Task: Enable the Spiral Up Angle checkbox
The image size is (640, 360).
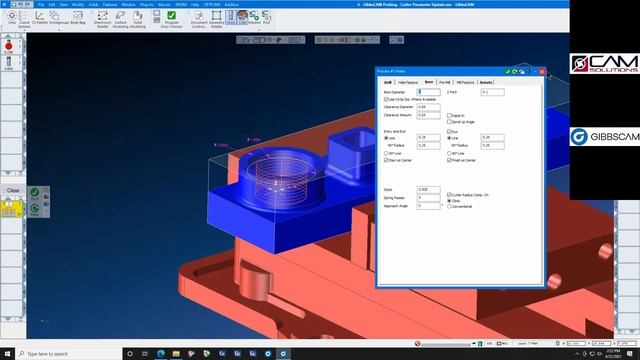Action: point(449,122)
